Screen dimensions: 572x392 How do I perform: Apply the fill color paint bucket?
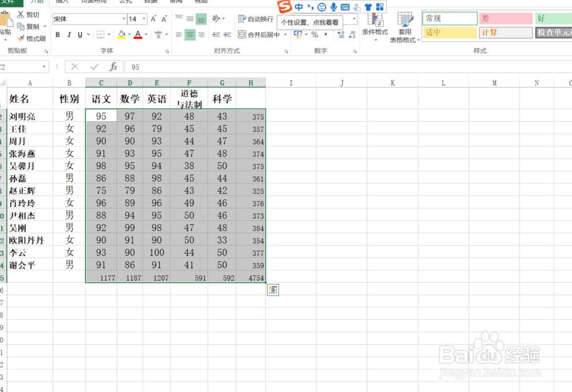pyautogui.click(x=121, y=35)
